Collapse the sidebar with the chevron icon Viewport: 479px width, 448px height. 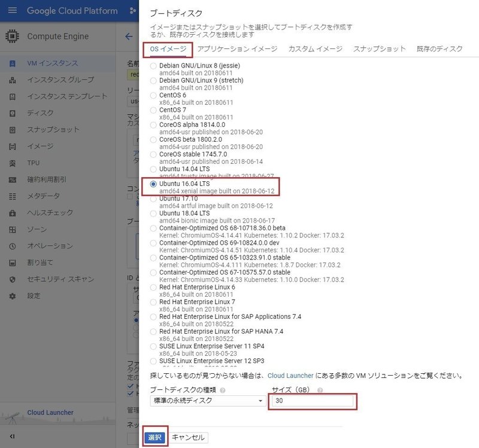click(x=12, y=437)
